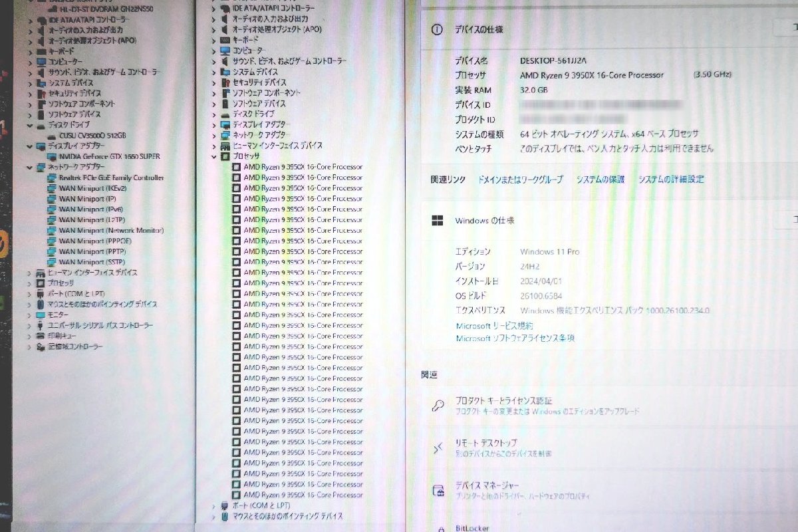
Task: Click the collapsed プロセッサ icon in left Device Manager
Action: (41, 283)
